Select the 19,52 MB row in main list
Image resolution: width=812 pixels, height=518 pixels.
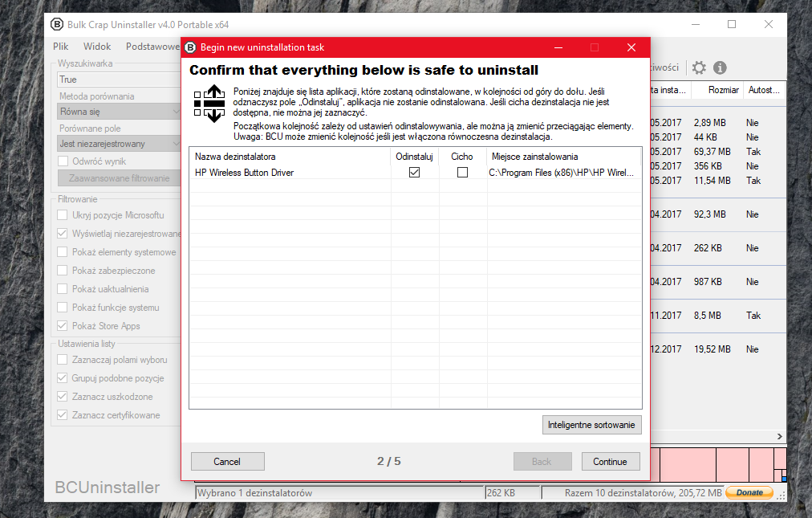pyautogui.click(x=718, y=349)
